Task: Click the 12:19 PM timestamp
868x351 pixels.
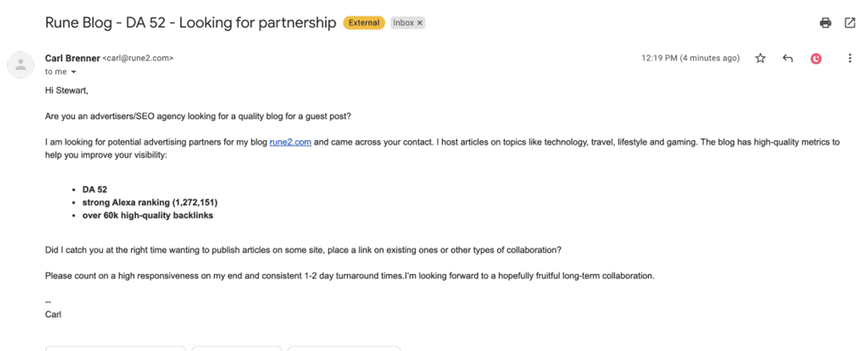Action: tap(691, 59)
